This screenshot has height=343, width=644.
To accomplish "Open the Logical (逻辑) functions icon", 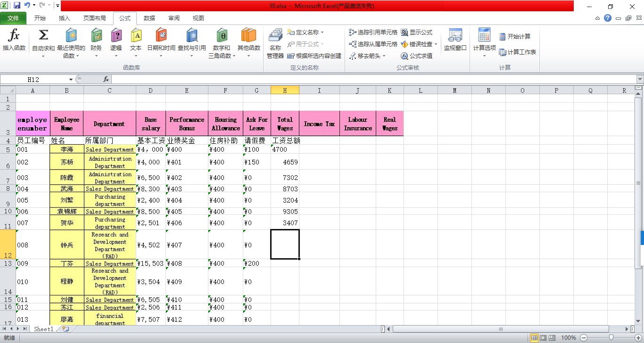I will (116, 36).
